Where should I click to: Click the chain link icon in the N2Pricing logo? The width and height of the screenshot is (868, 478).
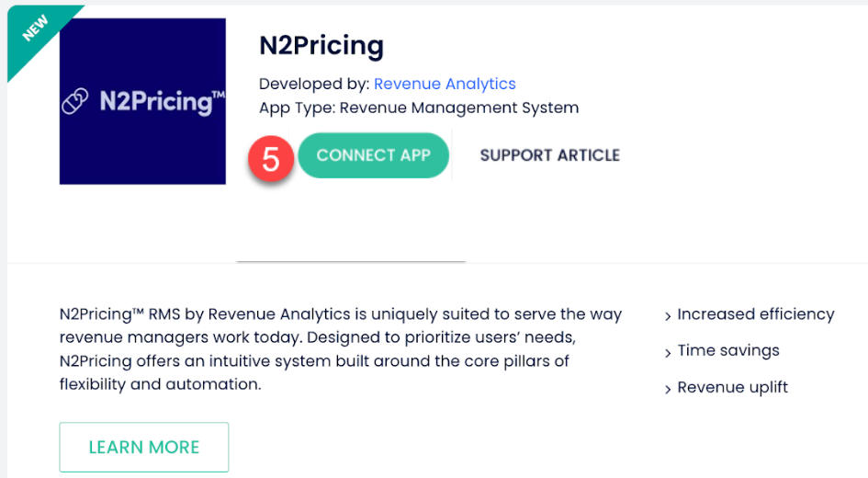pos(75,102)
